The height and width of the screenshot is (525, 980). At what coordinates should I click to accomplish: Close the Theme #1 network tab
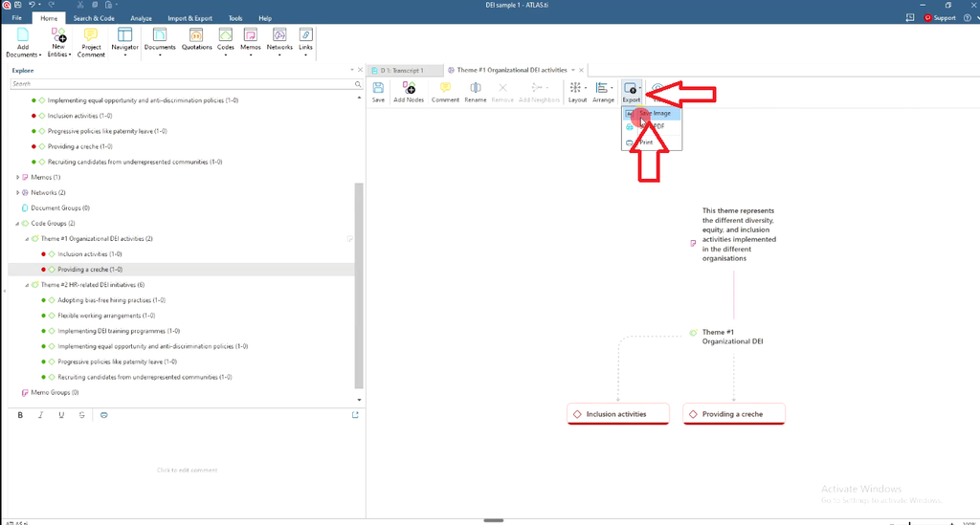pos(581,70)
